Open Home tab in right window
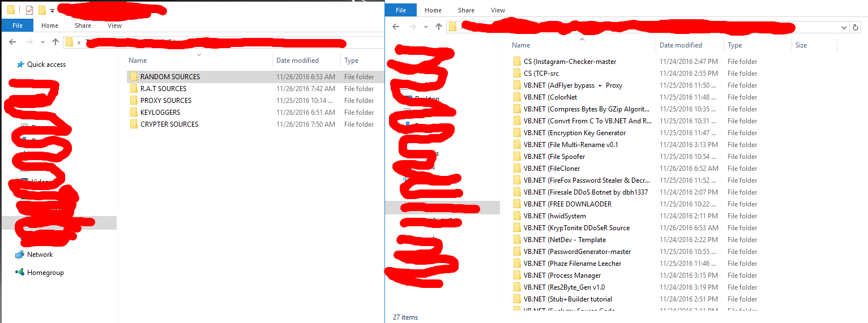This screenshot has width=868, height=323. coord(433,10)
